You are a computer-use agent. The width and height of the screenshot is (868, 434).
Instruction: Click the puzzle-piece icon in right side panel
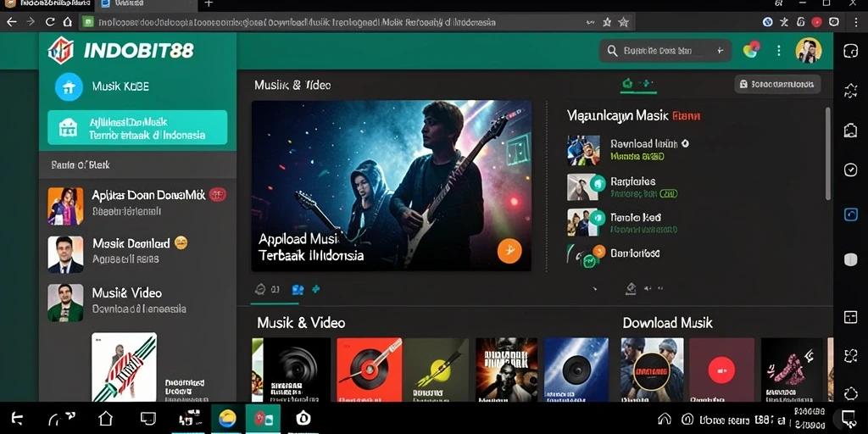tap(850, 91)
